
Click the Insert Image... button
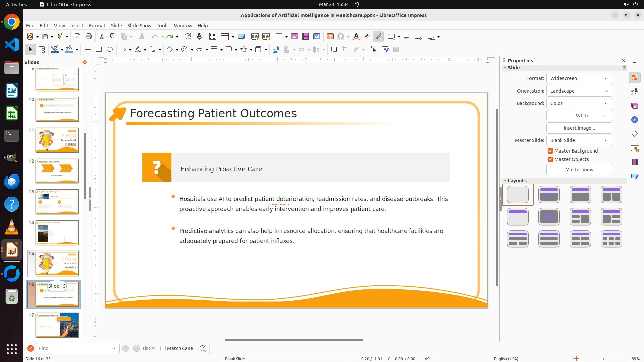click(579, 128)
